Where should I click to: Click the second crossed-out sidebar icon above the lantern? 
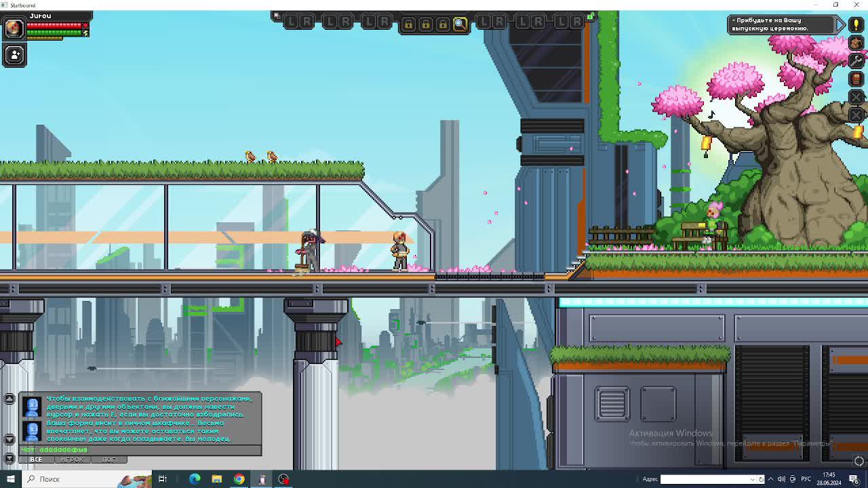point(856,115)
